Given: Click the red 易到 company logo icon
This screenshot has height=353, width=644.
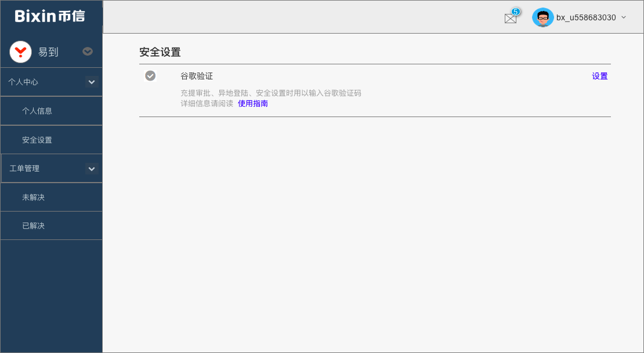Looking at the screenshot, I should tap(21, 52).
